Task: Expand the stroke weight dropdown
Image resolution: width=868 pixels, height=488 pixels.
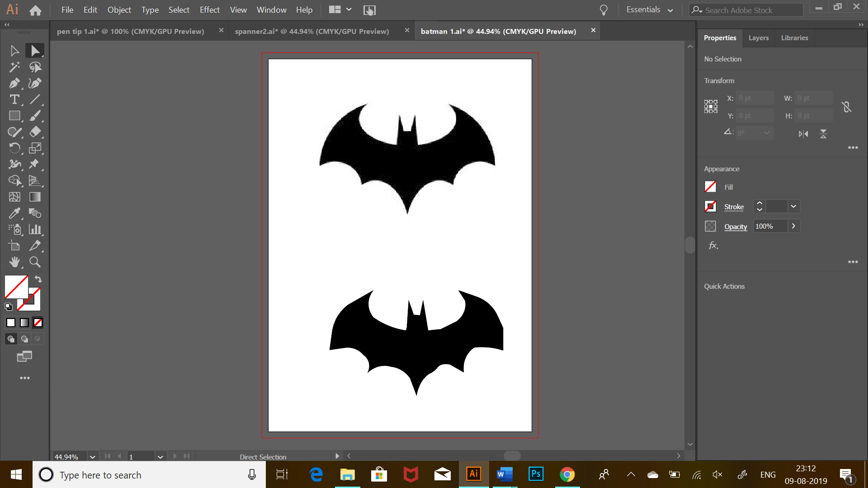Action: tap(793, 206)
